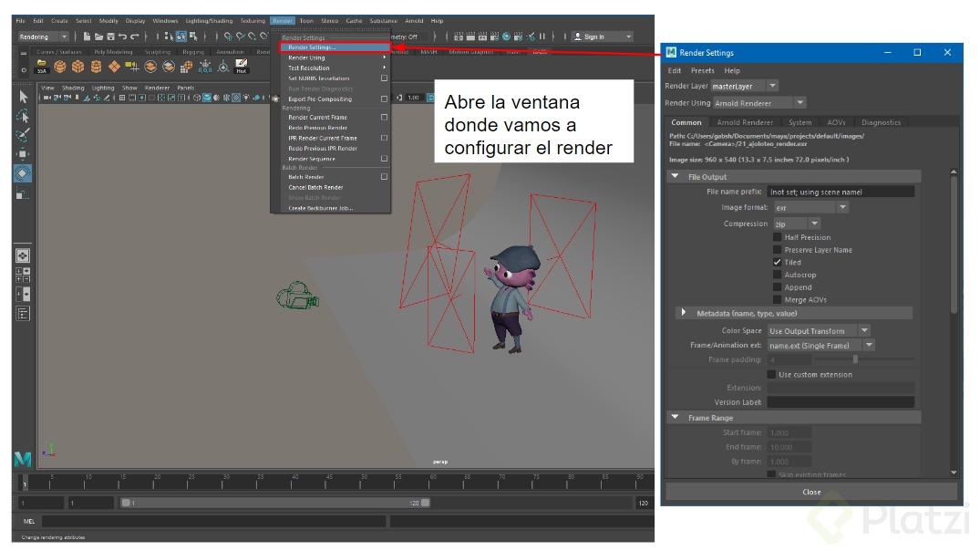The width and height of the screenshot is (980, 551).
Task: Select the Paint Selection tool
Action: click(23, 134)
